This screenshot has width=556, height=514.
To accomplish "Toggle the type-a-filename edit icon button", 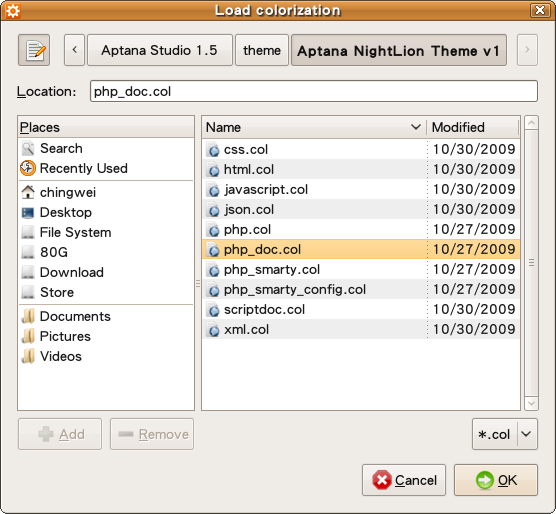I will tap(34, 50).
